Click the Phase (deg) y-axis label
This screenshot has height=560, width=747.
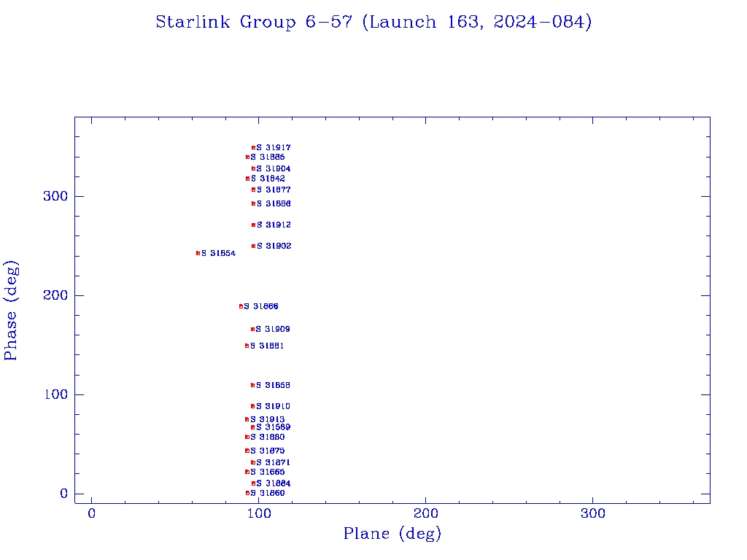pyautogui.click(x=12, y=310)
